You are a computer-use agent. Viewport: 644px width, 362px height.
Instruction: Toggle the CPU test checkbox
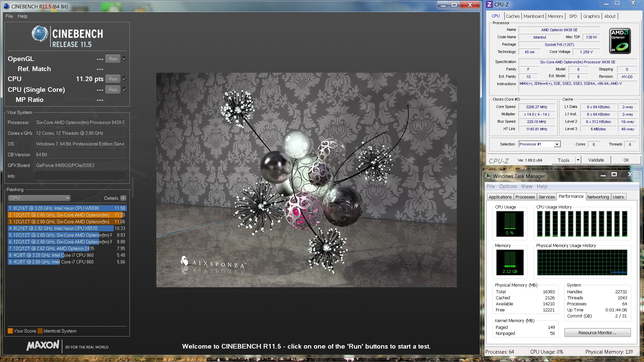[x=124, y=78]
